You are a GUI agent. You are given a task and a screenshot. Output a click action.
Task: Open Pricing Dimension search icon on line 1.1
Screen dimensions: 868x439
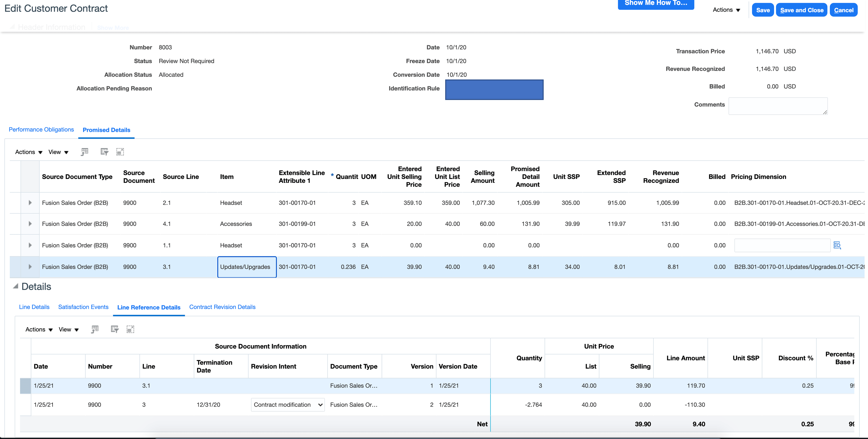[837, 246]
